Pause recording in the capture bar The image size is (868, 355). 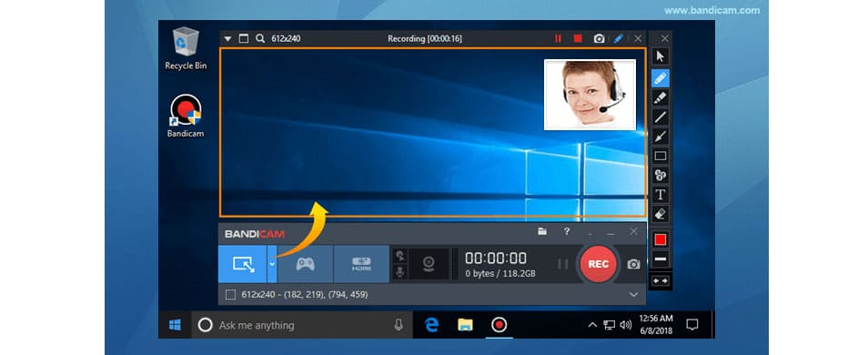click(x=558, y=38)
